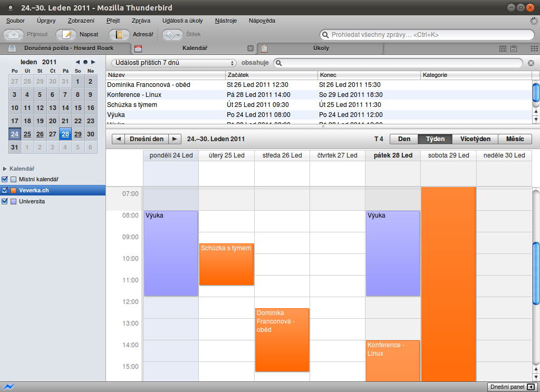This screenshot has width=540, height=392.
Task: Expand the Kalendář list disclosure triangle
Action: [x=5, y=169]
